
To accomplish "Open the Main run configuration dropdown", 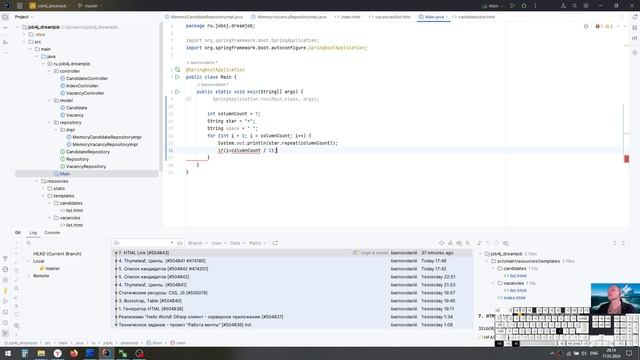I will pos(493,6).
